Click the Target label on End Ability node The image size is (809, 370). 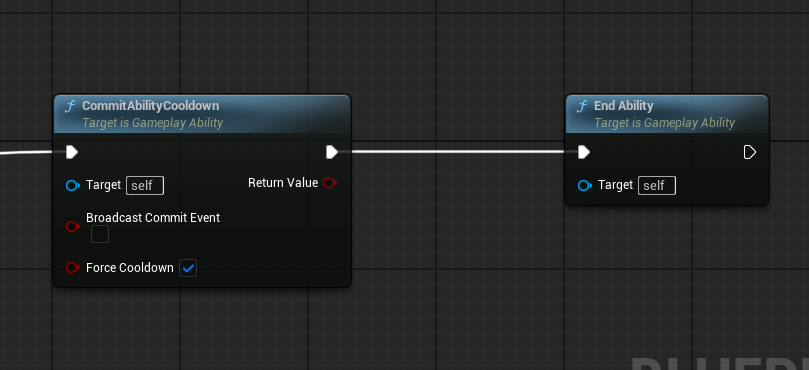click(x=616, y=185)
